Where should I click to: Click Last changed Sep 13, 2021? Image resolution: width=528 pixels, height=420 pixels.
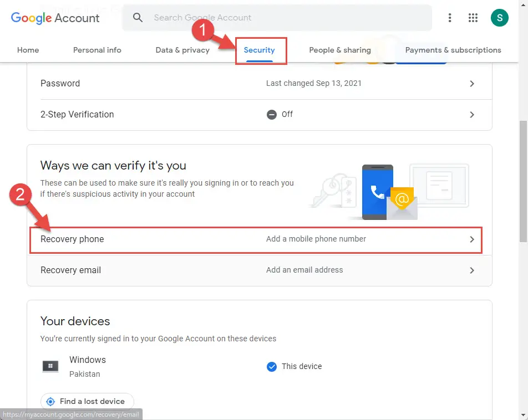coord(313,83)
